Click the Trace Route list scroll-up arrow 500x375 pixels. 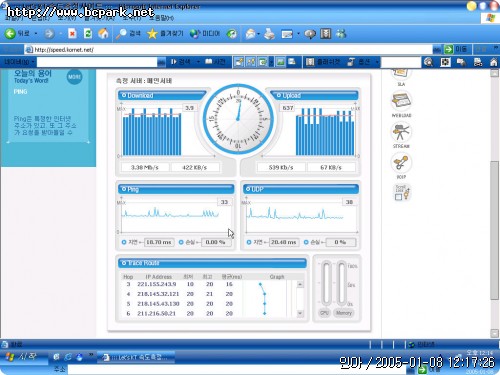pos(300,284)
